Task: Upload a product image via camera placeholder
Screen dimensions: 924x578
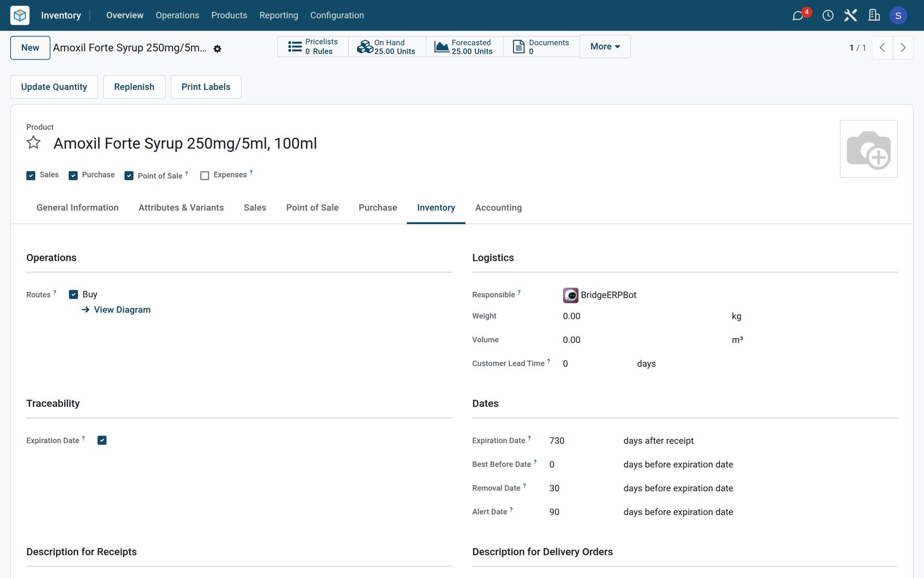Action: (869, 149)
